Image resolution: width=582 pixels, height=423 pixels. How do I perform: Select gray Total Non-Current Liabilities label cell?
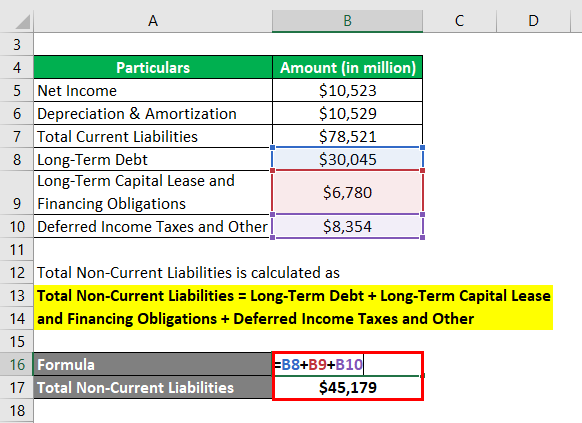[153, 387]
